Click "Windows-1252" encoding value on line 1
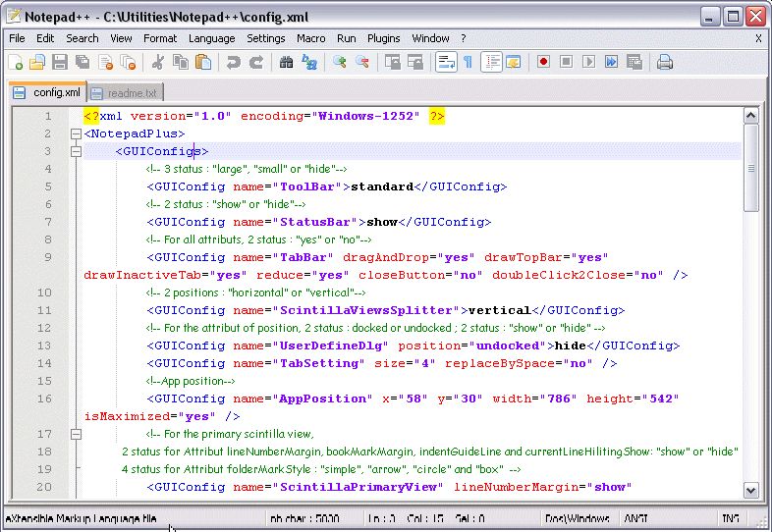772x532 pixels. pos(365,116)
